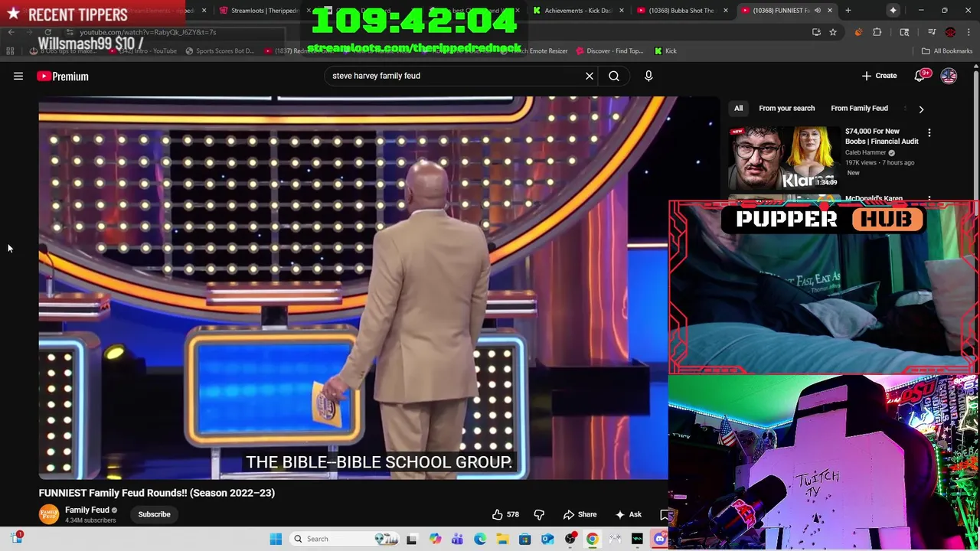The height and width of the screenshot is (551, 980).
Task: Switch to Google Chrome on taskbar
Action: click(x=592, y=539)
